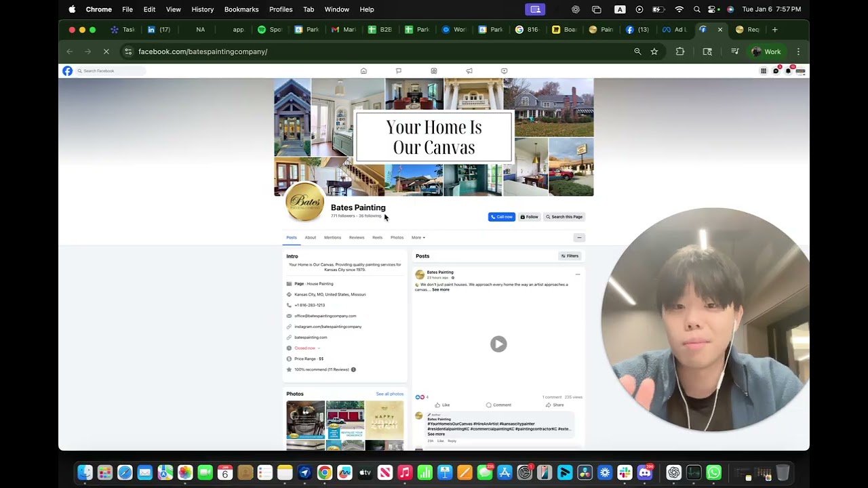Click the Call now button

[502, 217]
